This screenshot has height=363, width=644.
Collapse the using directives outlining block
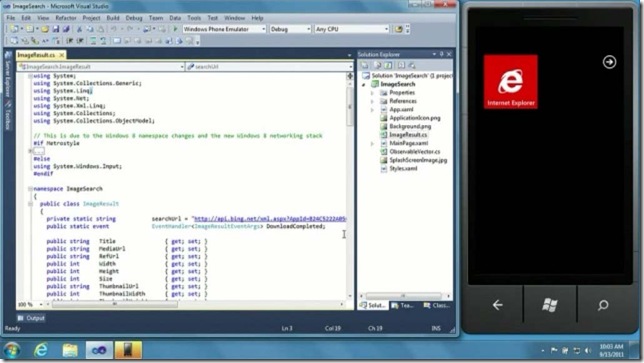coord(30,76)
